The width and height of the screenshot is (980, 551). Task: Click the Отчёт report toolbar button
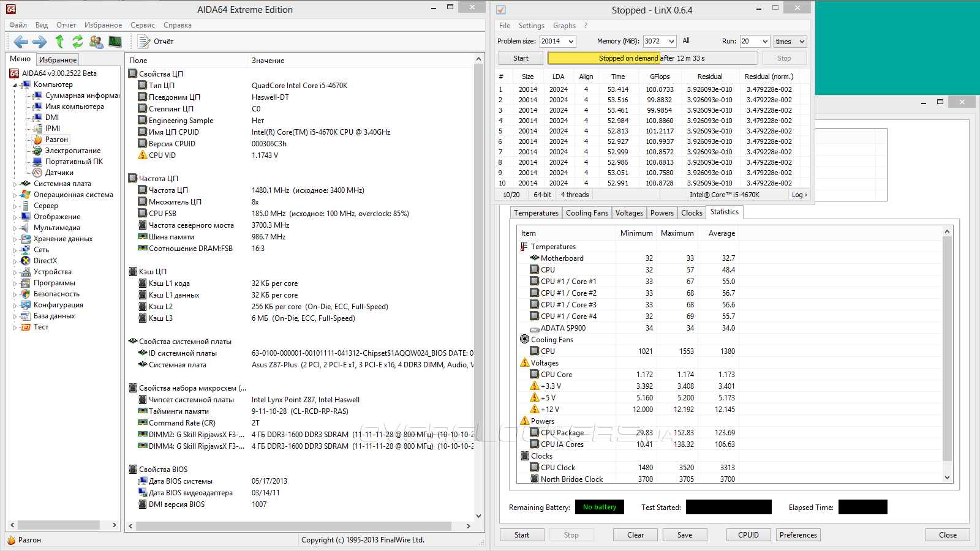click(x=156, y=42)
